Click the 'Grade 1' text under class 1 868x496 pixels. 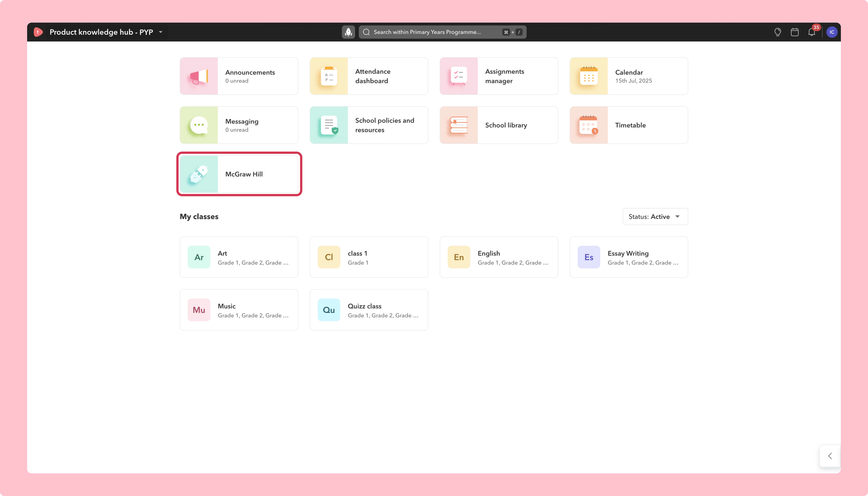point(358,263)
